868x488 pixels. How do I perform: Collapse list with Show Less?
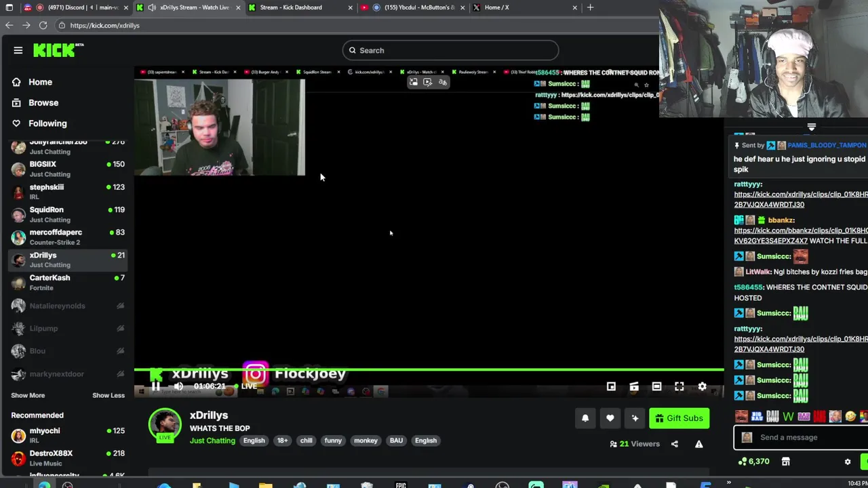tap(108, 395)
